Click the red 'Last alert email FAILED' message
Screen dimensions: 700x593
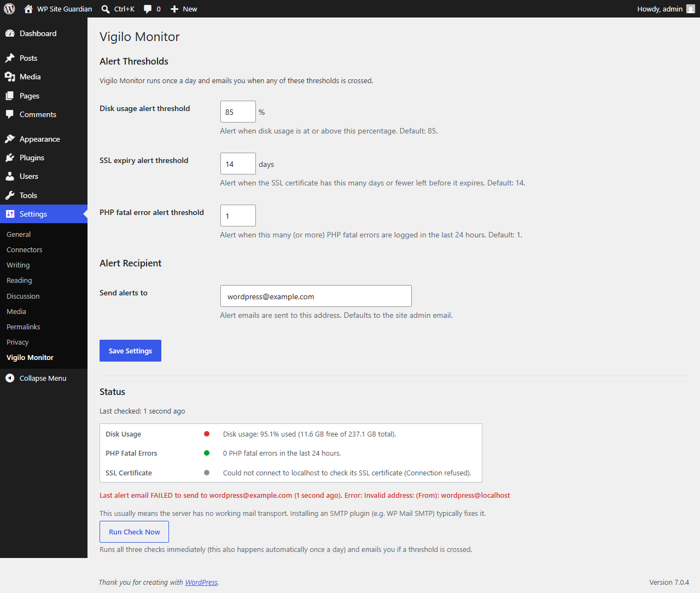[305, 495]
